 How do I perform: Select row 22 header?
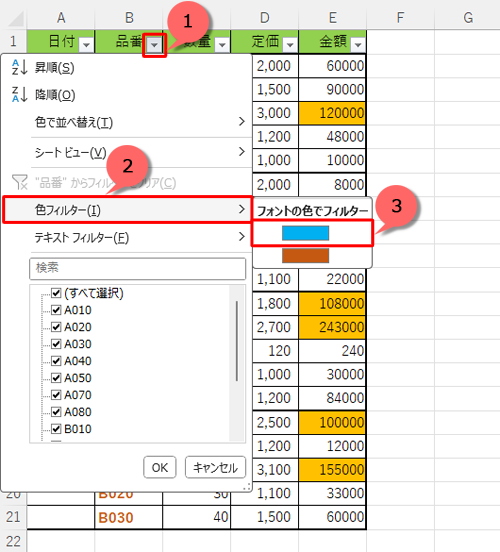point(13,541)
